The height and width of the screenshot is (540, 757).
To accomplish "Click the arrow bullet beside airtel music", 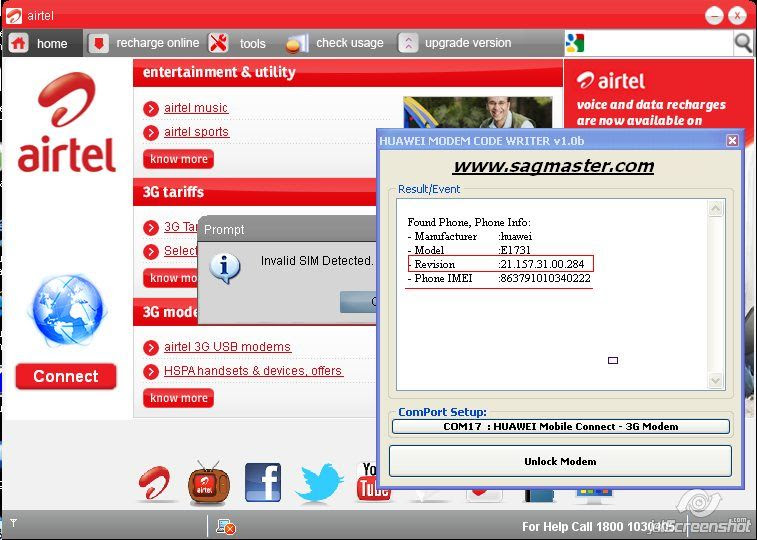I will [x=151, y=109].
